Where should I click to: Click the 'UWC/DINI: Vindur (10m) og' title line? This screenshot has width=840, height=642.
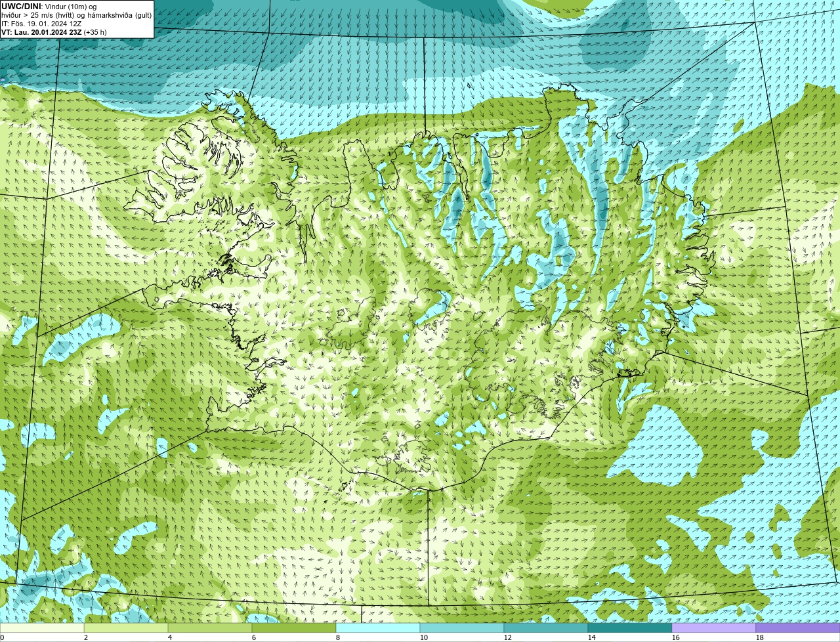click(x=49, y=7)
